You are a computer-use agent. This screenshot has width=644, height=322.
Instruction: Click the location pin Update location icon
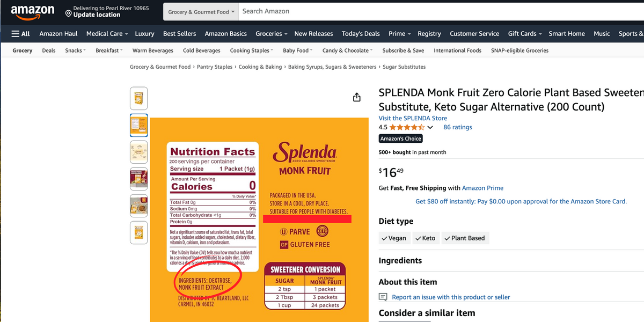click(x=68, y=13)
